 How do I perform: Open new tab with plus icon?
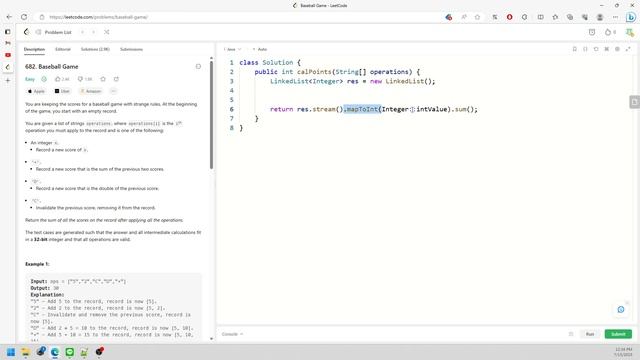pyautogui.click(x=8, y=80)
